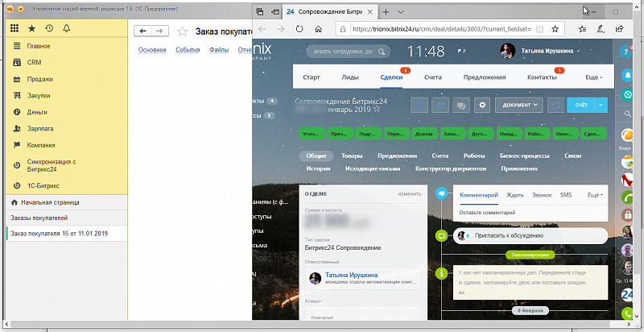
Task: Click the phone call icon button in deal
Action: [x=419, y=106]
